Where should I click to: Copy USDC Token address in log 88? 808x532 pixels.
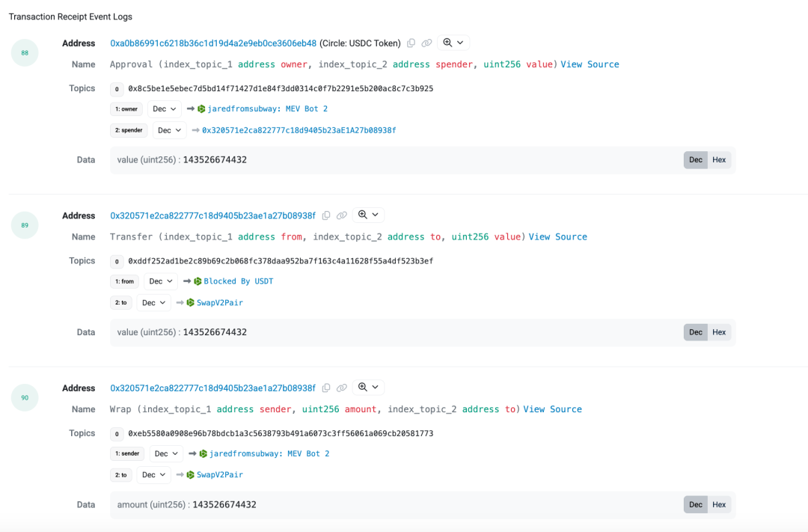pyautogui.click(x=411, y=43)
